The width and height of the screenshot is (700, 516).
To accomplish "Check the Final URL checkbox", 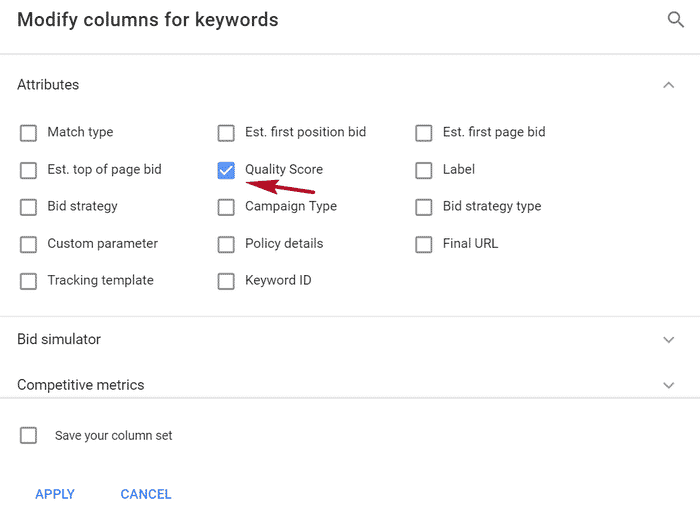I will 424,245.
